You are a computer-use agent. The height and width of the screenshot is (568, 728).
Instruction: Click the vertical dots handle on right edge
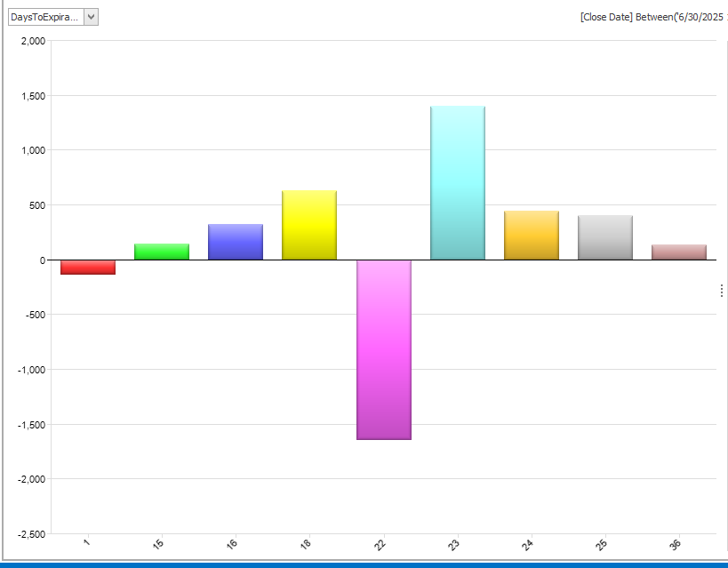(721, 291)
